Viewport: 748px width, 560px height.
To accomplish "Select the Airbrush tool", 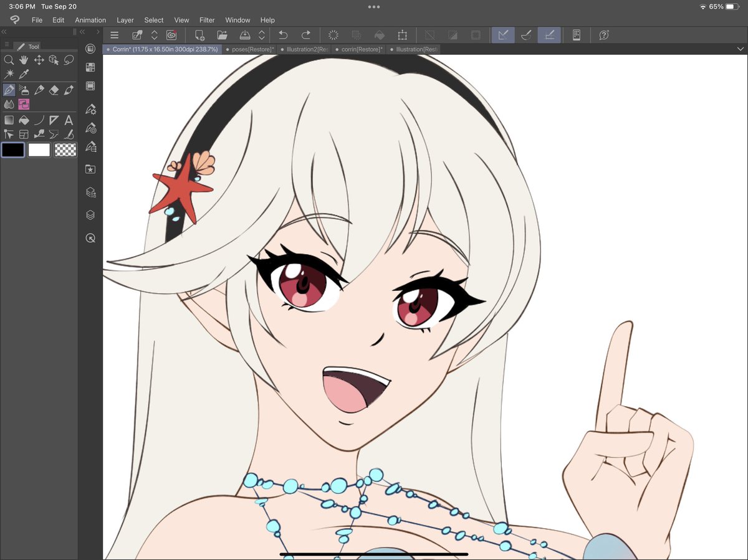I will tap(24, 90).
